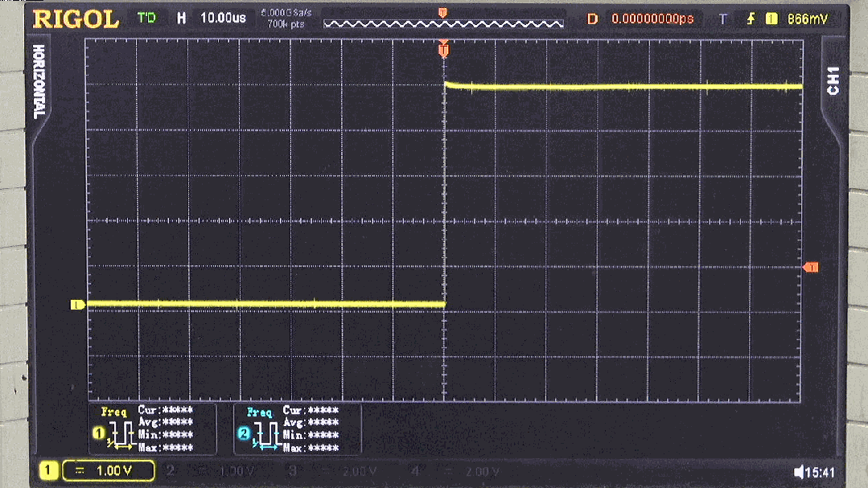Select the H horizontal timebase label
Viewport: 868px width, 488px height.
tap(181, 18)
